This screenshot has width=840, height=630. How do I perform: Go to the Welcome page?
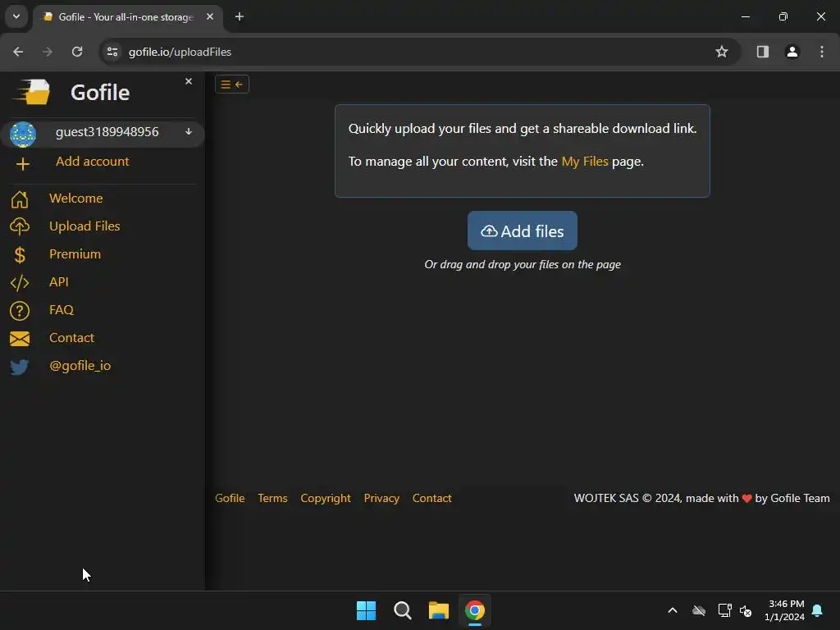pos(76,199)
